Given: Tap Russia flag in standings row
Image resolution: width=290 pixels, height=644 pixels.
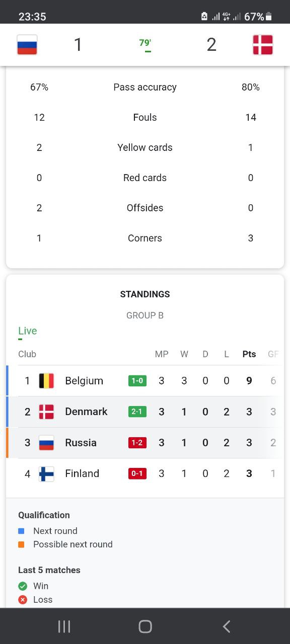Looking at the screenshot, I should coord(46,443).
